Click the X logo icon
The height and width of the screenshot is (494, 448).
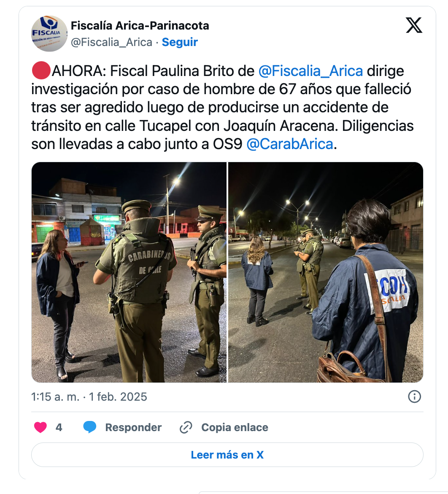pyautogui.click(x=414, y=25)
